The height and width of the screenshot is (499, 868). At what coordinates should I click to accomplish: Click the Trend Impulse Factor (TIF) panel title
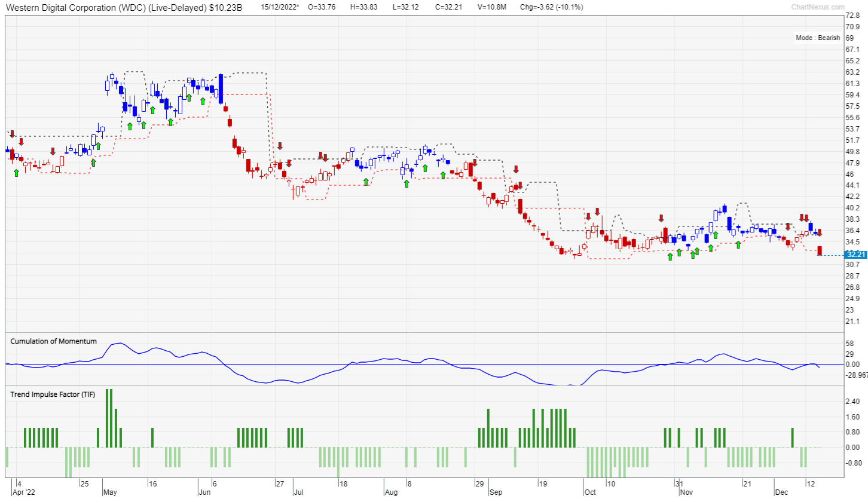(53, 394)
